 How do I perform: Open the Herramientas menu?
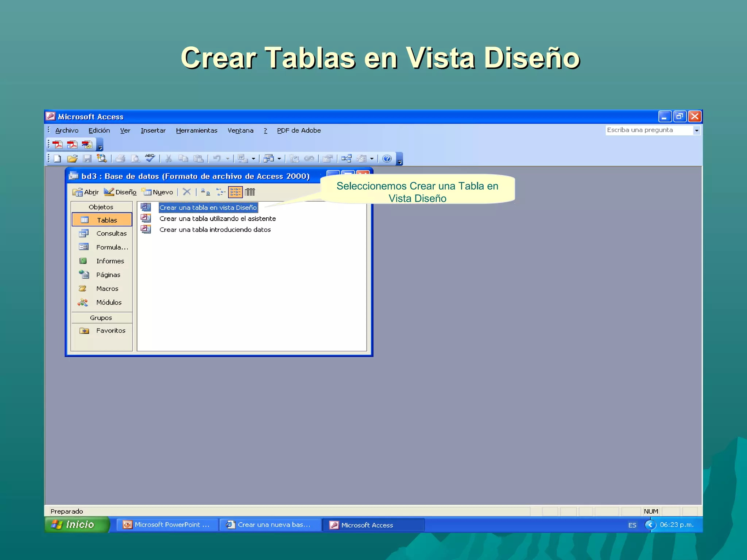pyautogui.click(x=197, y=130)
